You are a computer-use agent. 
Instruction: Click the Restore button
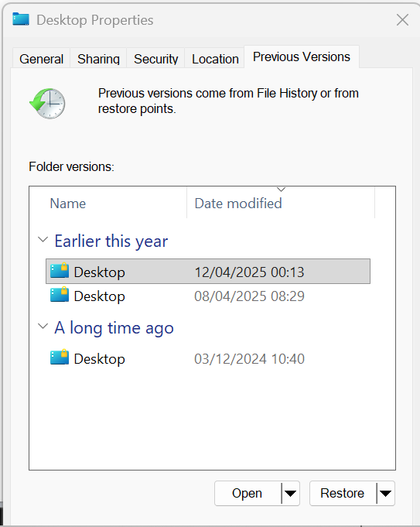[343, 494]
